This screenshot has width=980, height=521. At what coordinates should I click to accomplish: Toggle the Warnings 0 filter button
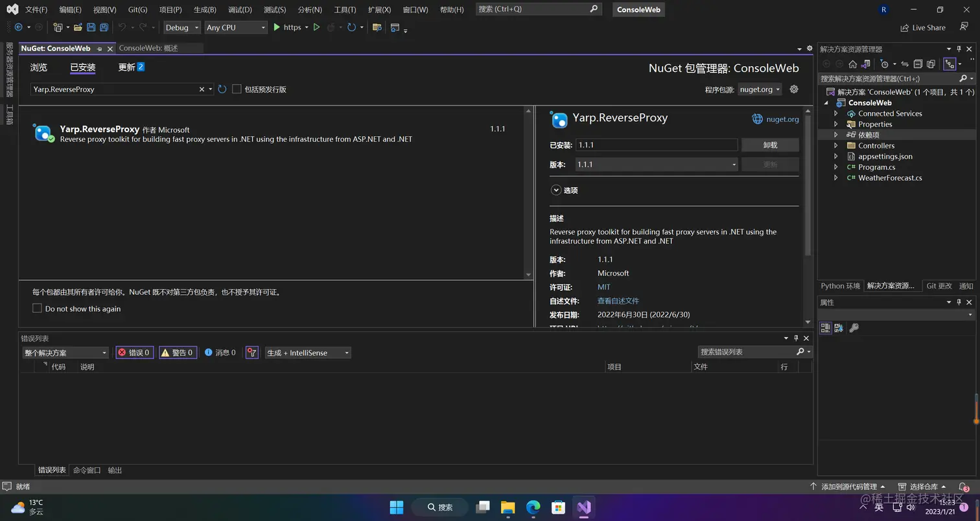tap(178, 353)
